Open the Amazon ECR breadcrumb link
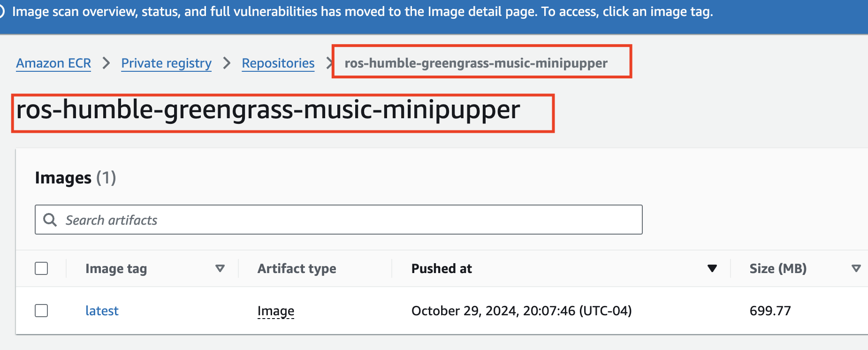The width and height of the screenshot is (868, 350). pos(53,63)
